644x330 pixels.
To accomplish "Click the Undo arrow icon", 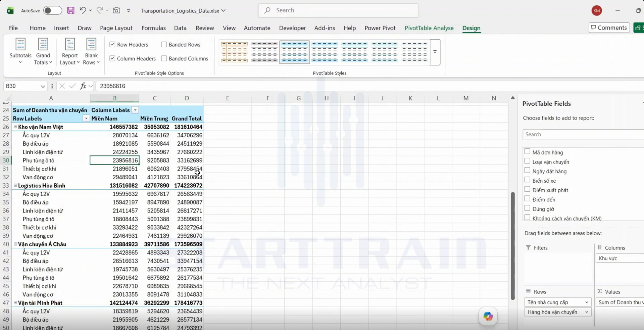I will (83, 10).
